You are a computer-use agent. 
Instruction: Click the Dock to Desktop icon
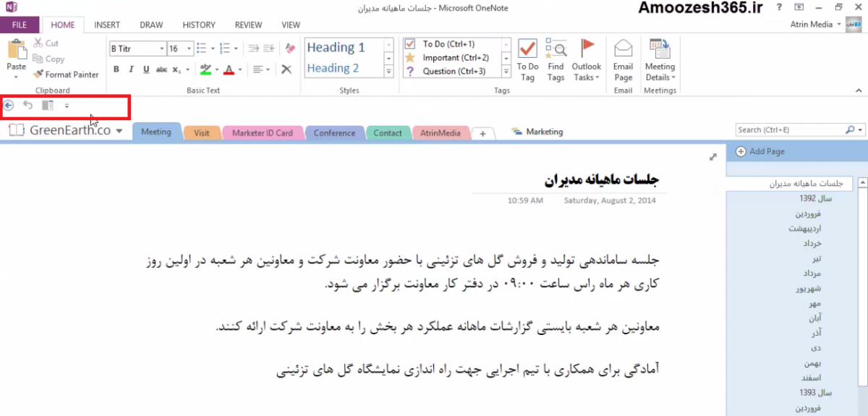(48, 106)
